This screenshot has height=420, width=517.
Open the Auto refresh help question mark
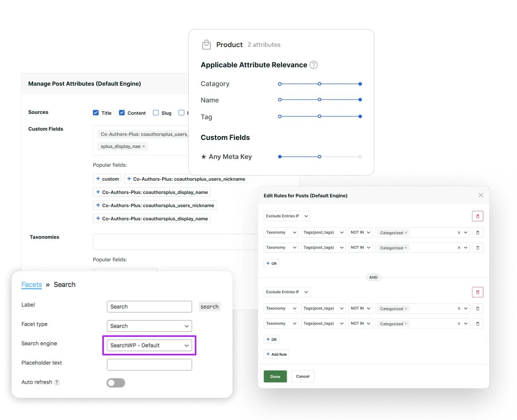tap(57, 382)
